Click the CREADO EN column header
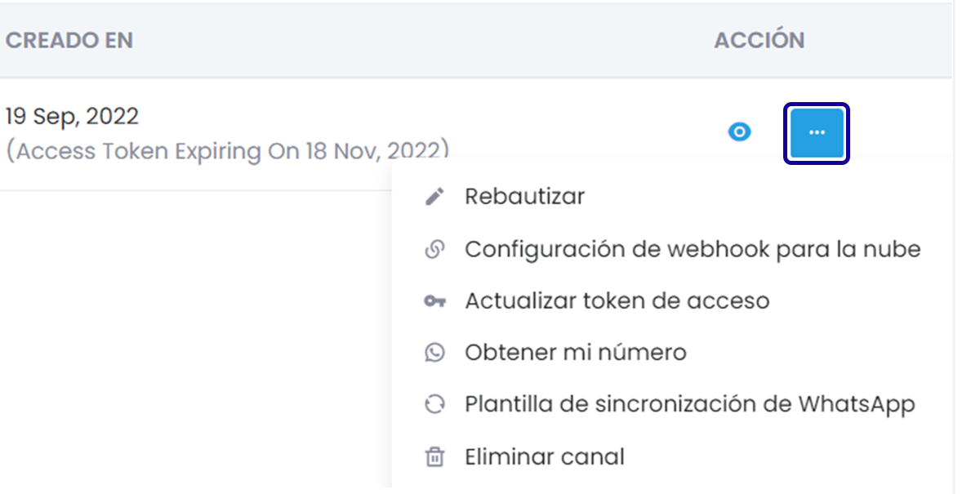The width and height of the screenshot is (980, 494). (x=69, y=40)
